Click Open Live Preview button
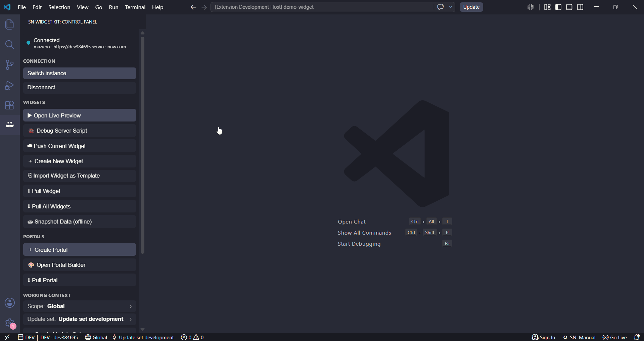 (x=80, y=115)
